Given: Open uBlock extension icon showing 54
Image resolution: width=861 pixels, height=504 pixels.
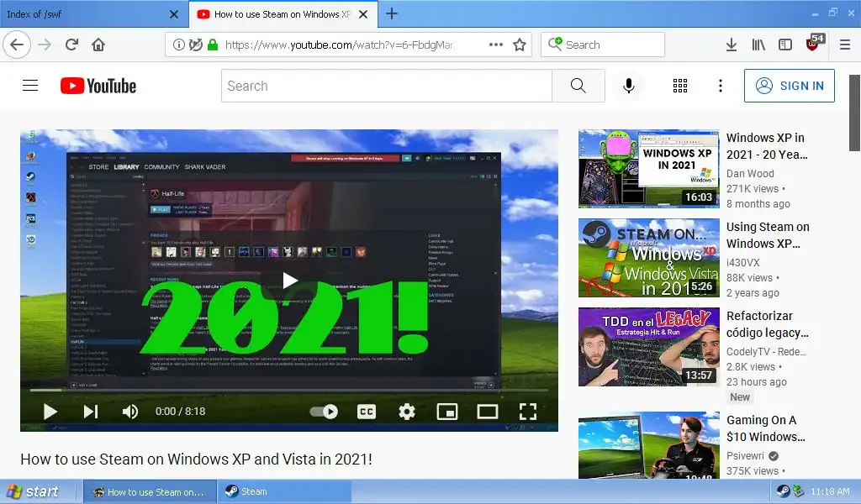Looking at the screenshot, I should click(x=813, y=44).
